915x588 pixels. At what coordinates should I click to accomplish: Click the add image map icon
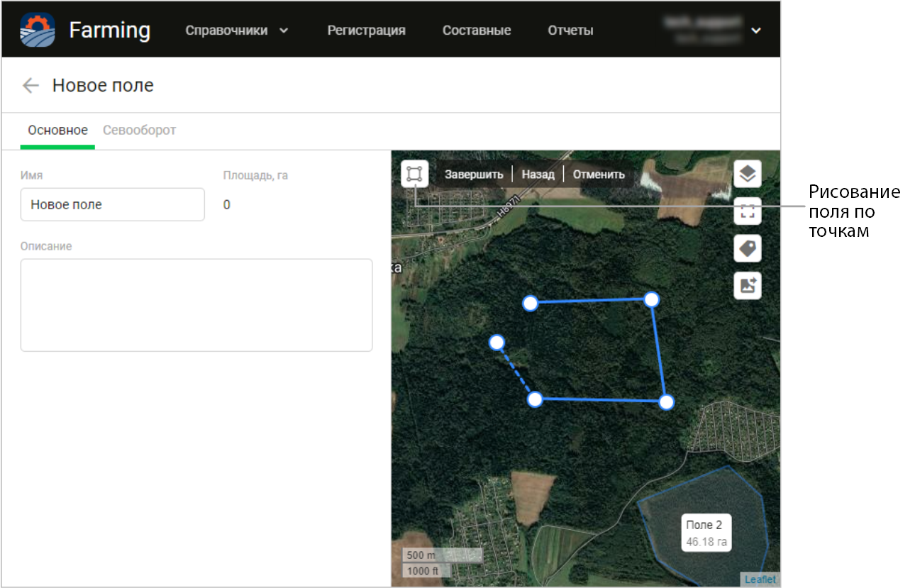747,286
